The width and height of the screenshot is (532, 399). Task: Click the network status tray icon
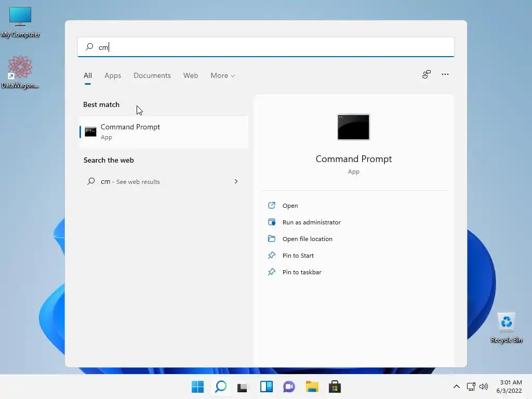[x=471, y=387]
